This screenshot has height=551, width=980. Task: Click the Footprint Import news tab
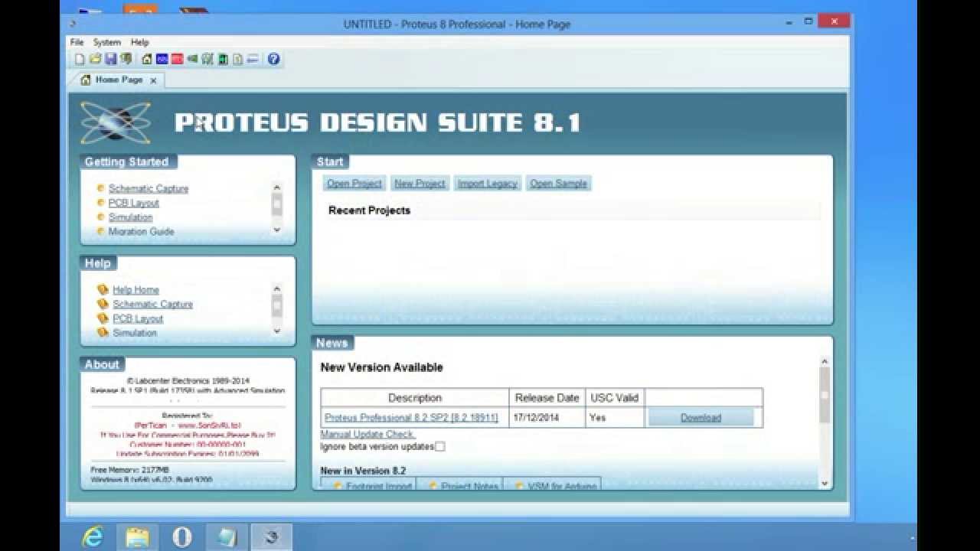369,485
